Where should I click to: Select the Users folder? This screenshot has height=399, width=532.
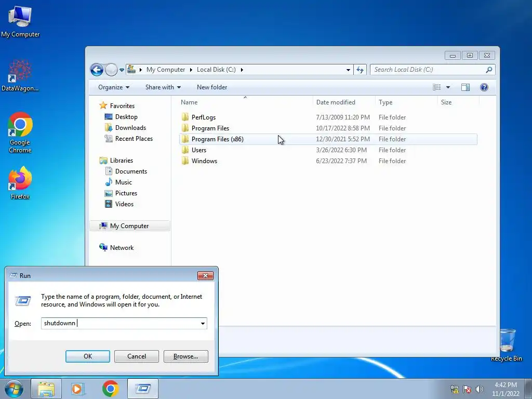[x=199, y=150]
